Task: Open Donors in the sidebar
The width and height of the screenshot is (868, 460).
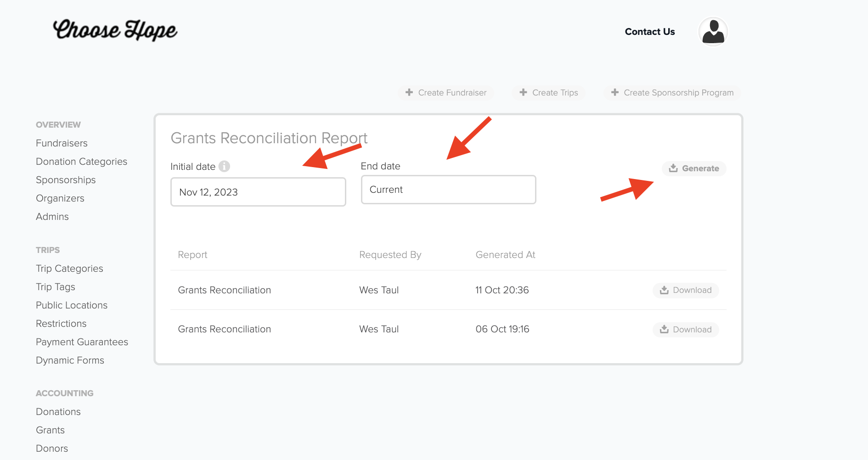Action: (52, 449)
